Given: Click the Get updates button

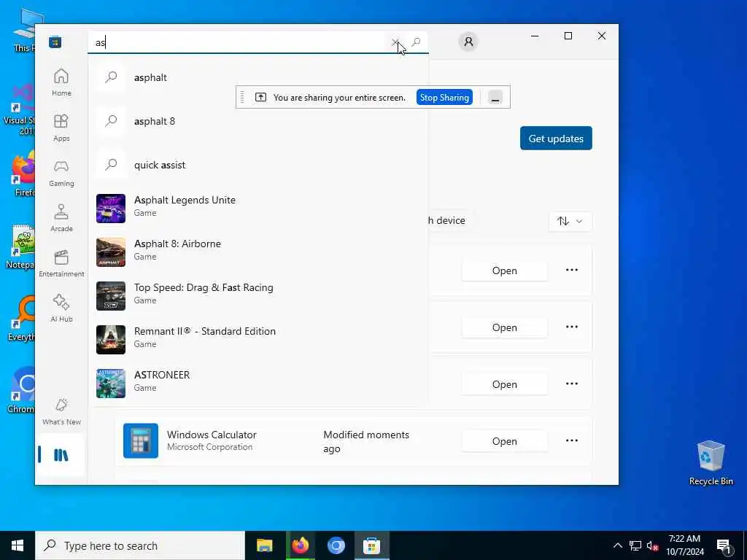Looking at the screenshot, I should tap(556, 138).
